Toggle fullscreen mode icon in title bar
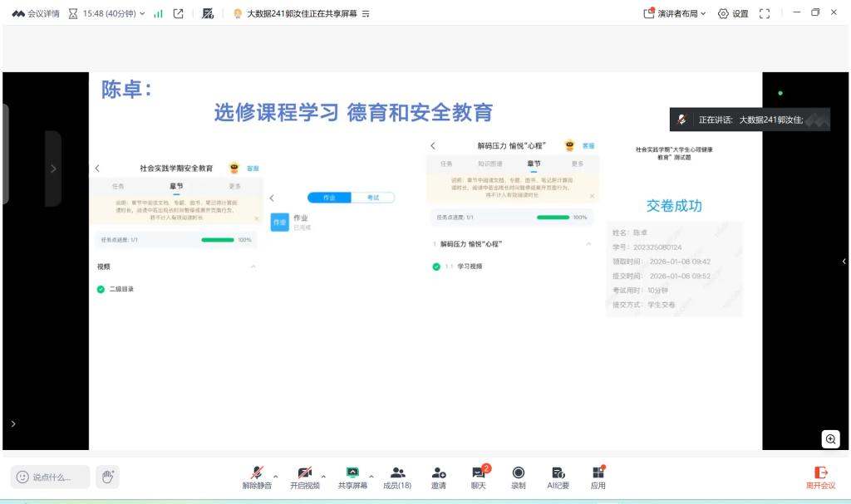The height and width of the screenshot is (504, 851). click(x=765, y=13)
